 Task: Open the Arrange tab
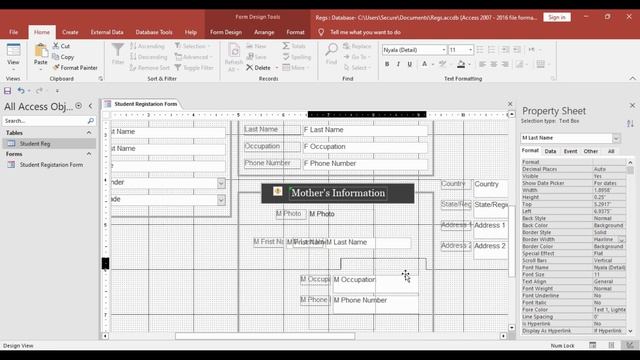pyautogui.click(x=264, y=32)
